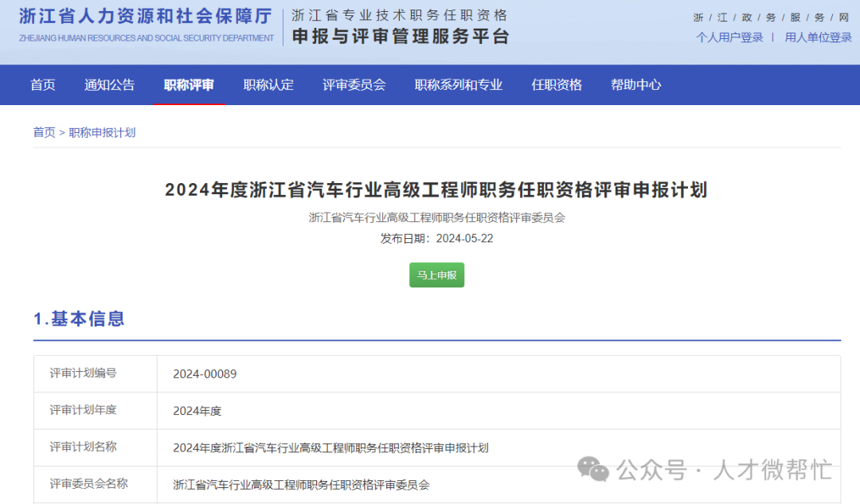
Task: Click the 评审计划名称 value in the table
Action: tap(330, 448)
